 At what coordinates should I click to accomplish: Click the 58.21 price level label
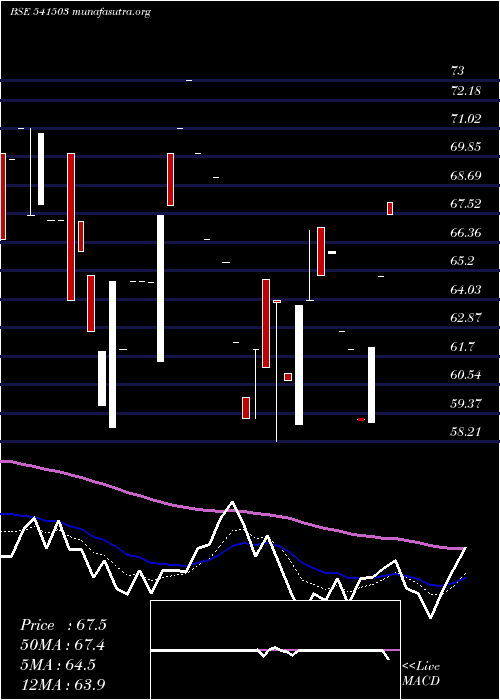click(x=466, y=432)
